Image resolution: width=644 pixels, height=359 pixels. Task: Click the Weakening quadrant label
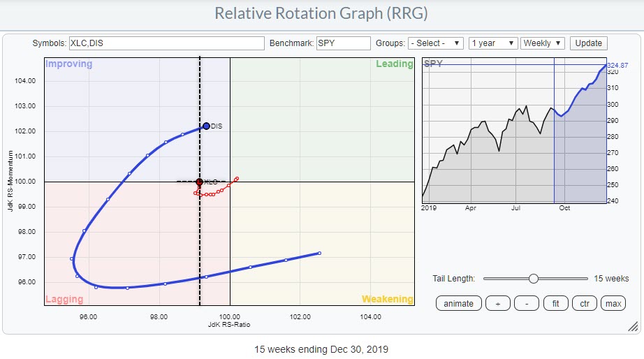[387, 299]
